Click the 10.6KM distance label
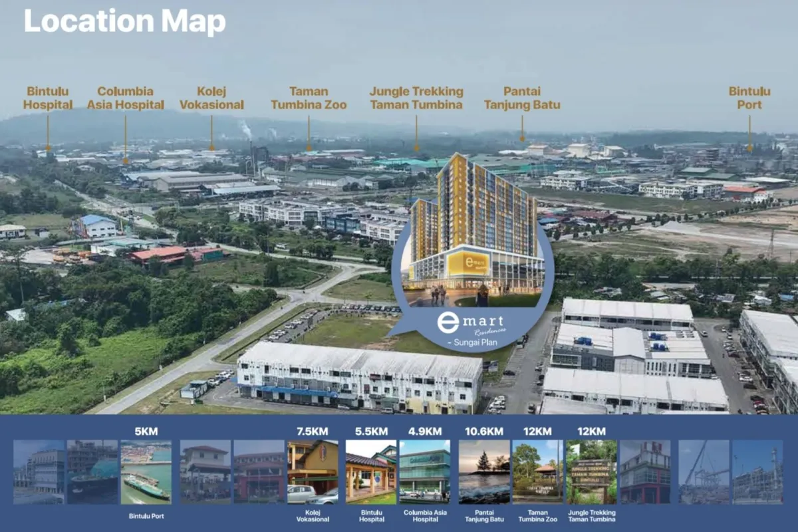Viewport: 798px width, 532px height. coord(484,431)
